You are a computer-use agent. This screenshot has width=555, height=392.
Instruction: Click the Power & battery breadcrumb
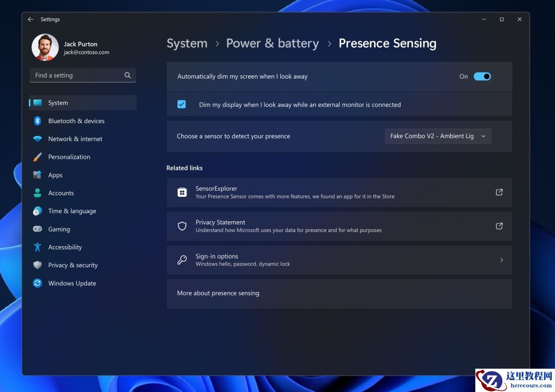click(273, 43)
